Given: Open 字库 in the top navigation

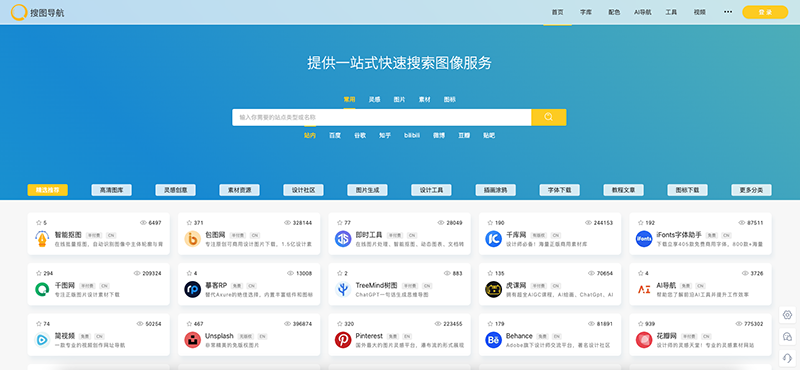Looking at the screenshot, I should (586, 12).
